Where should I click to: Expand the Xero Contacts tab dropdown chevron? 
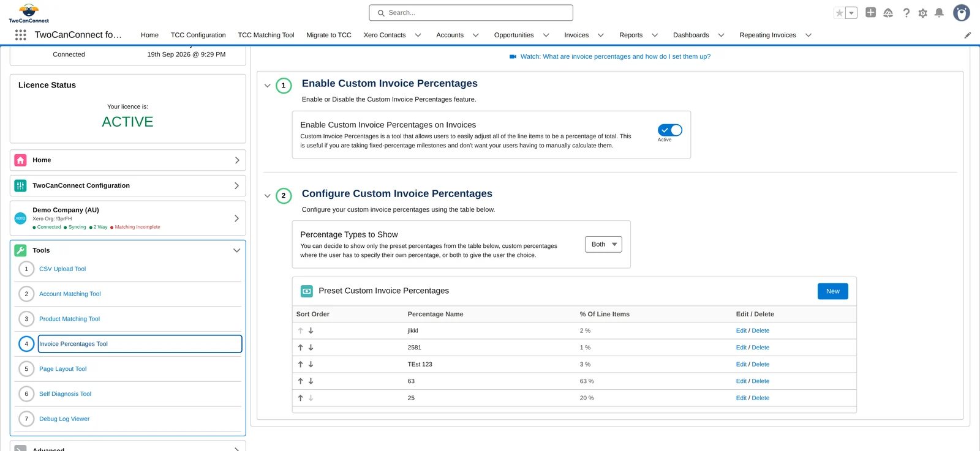point(418,35)
